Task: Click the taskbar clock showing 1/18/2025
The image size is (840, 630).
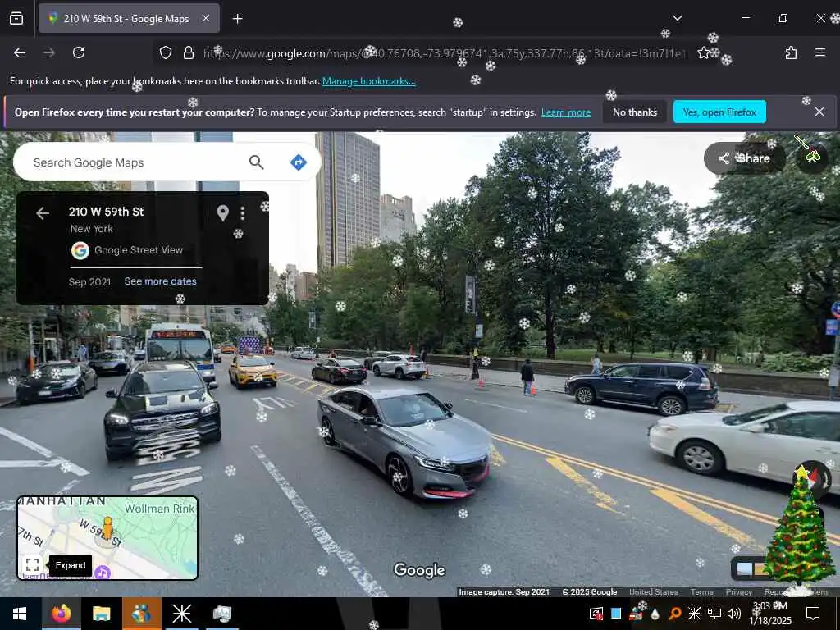Action: pos(770,614)
